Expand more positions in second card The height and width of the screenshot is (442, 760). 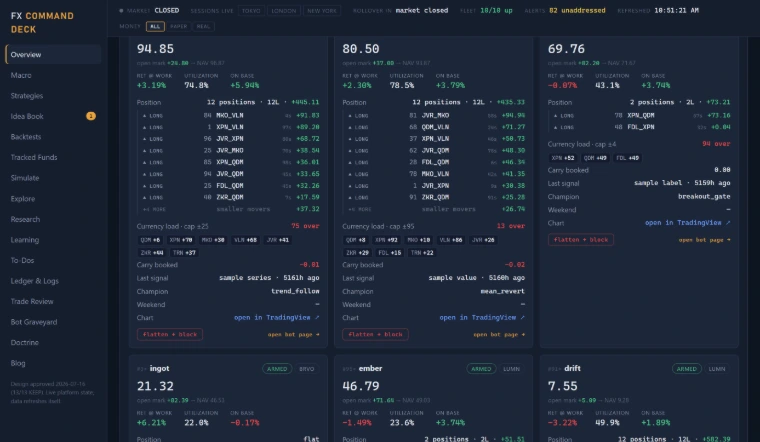(x=360, y=209)
